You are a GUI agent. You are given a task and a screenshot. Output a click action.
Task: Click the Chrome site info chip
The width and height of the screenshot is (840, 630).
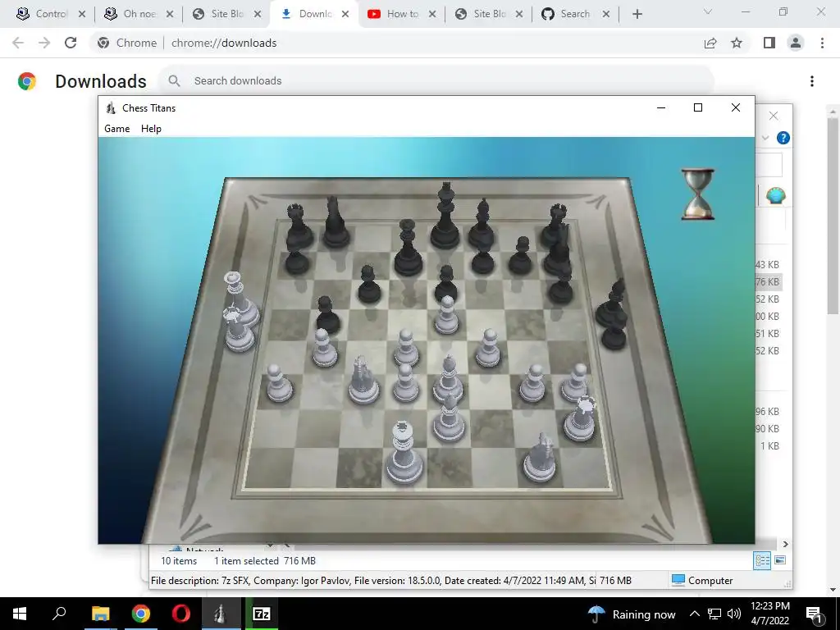pos(127,43)
